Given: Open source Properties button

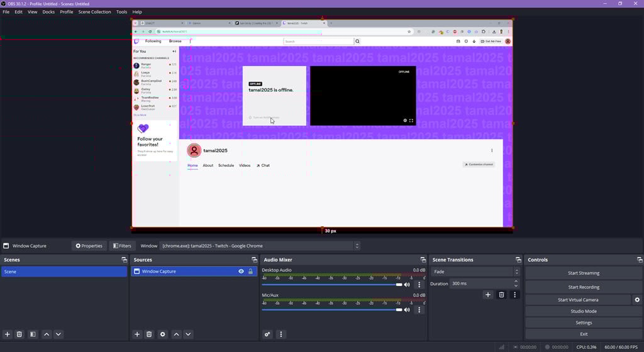Looking at the screenshot, I should [x=89, y=246].
